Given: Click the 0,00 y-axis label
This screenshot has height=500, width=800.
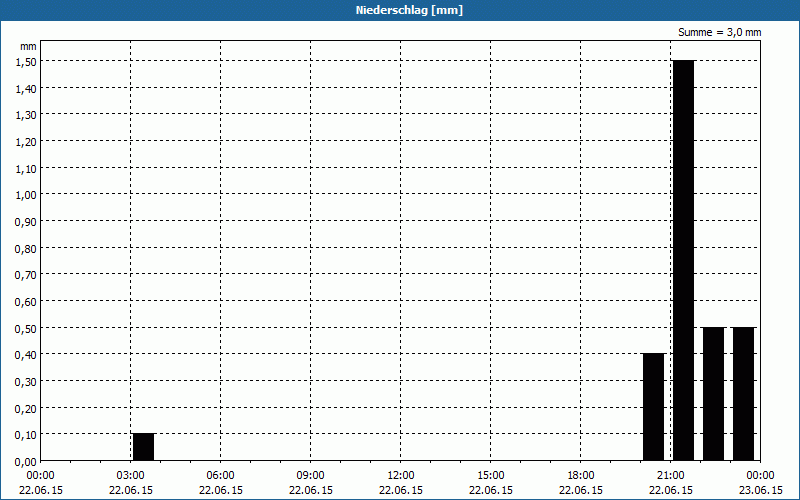Looking at the screenshot, I should [x=26, y=462].
